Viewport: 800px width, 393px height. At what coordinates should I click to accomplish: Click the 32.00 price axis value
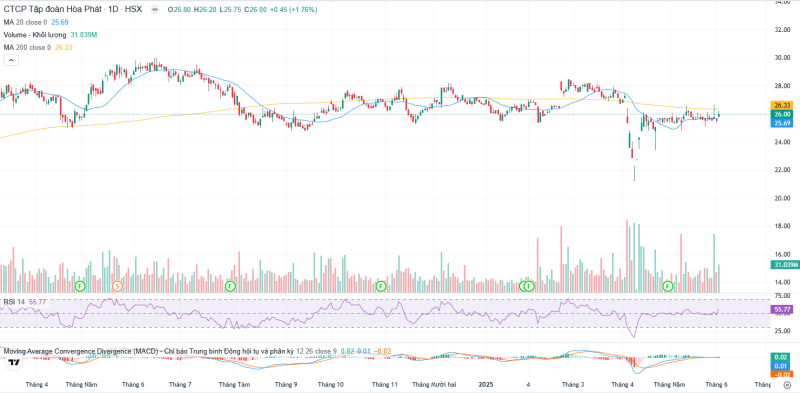[x=782, y=30]
